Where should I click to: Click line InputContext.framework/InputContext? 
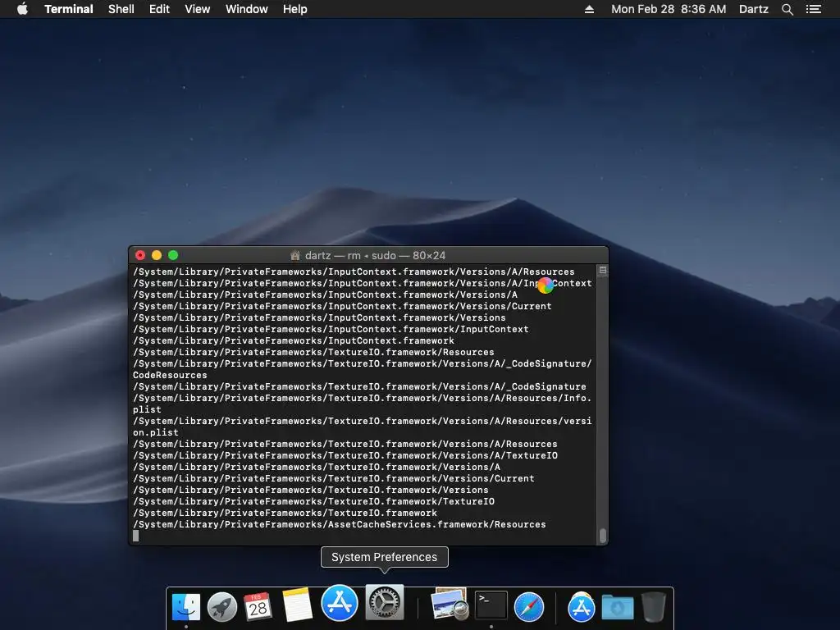[x=331, y=330]
